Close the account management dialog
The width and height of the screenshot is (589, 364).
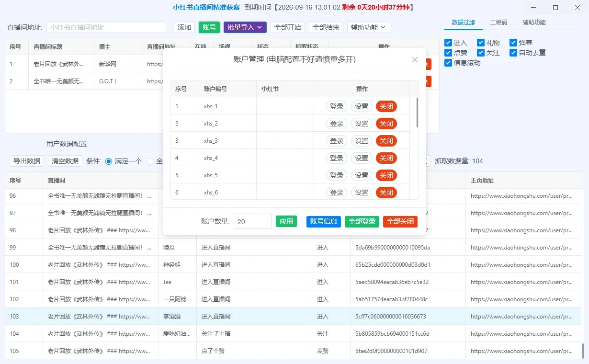415,59
